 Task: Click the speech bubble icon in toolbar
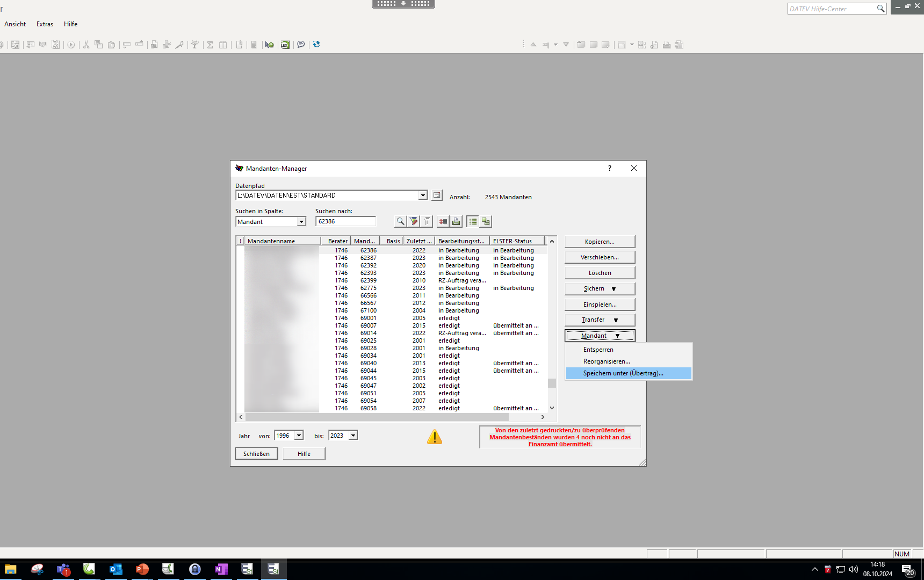click(x=301, y=45)
